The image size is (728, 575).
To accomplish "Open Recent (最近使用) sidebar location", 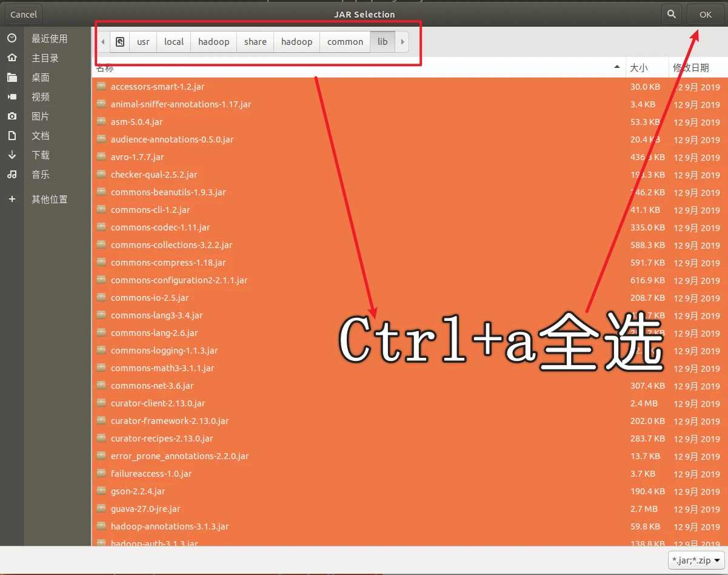I will point(48,39).
